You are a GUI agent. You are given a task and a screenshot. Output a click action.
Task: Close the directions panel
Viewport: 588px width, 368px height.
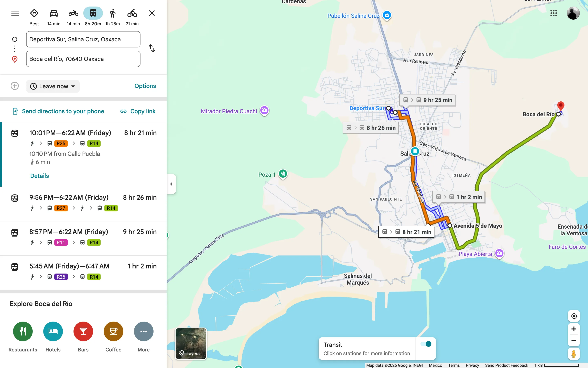coord(152,13)
